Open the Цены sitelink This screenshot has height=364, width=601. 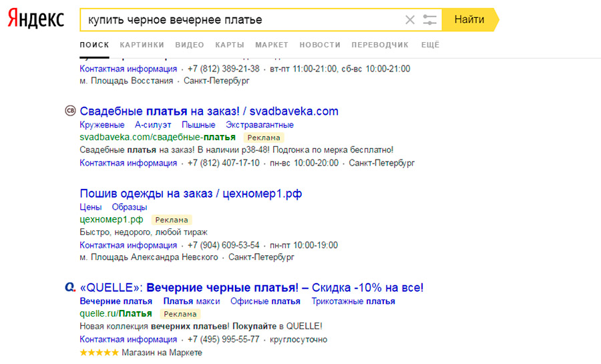coord(90,207)
